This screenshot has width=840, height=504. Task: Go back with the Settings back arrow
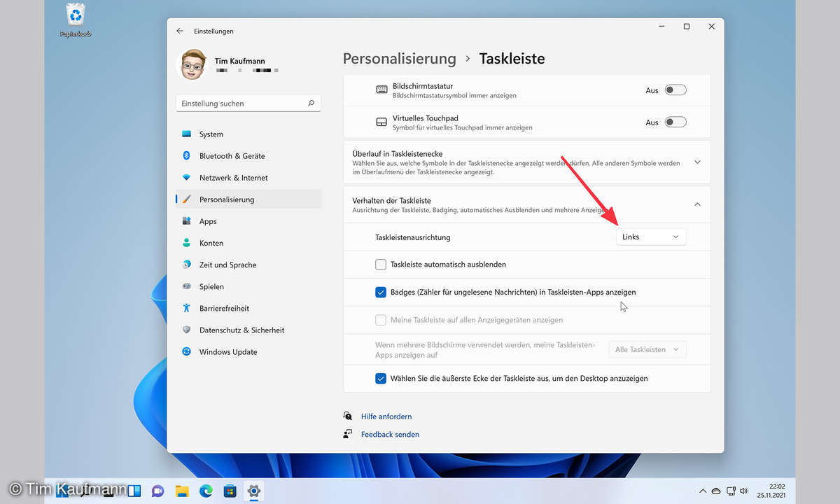point(180,31)
